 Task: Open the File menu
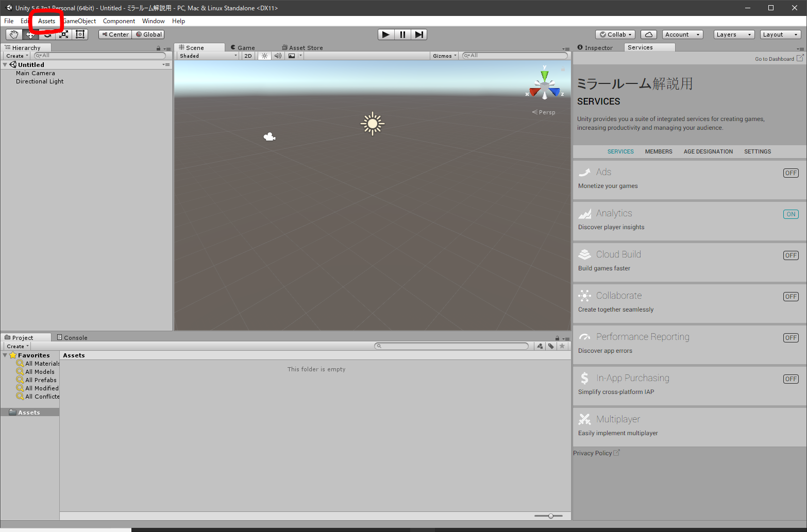pyautogui.click(x=9, y=21)
